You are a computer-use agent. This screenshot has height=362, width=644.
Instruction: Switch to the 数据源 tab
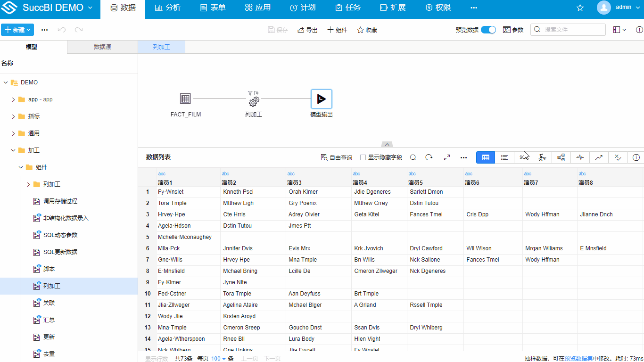point(102,47)
